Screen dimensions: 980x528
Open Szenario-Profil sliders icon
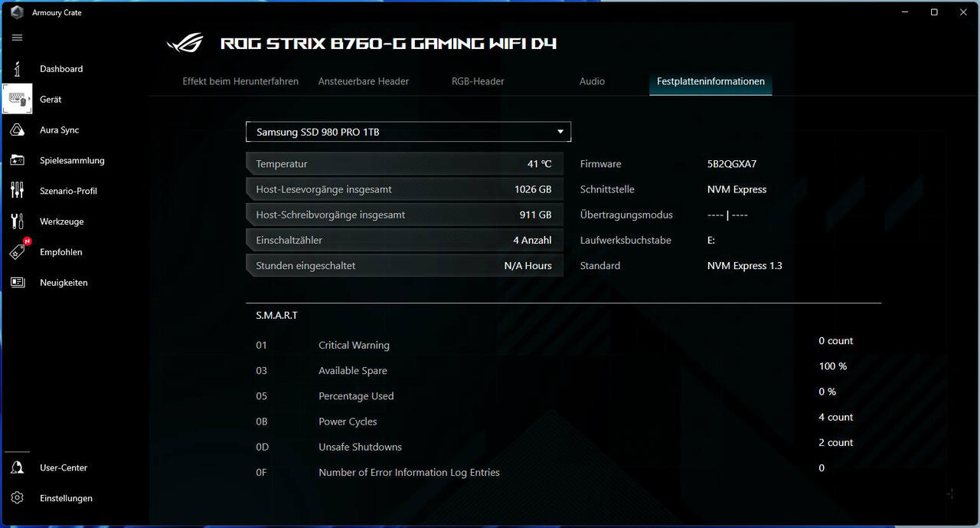point(17,191)
